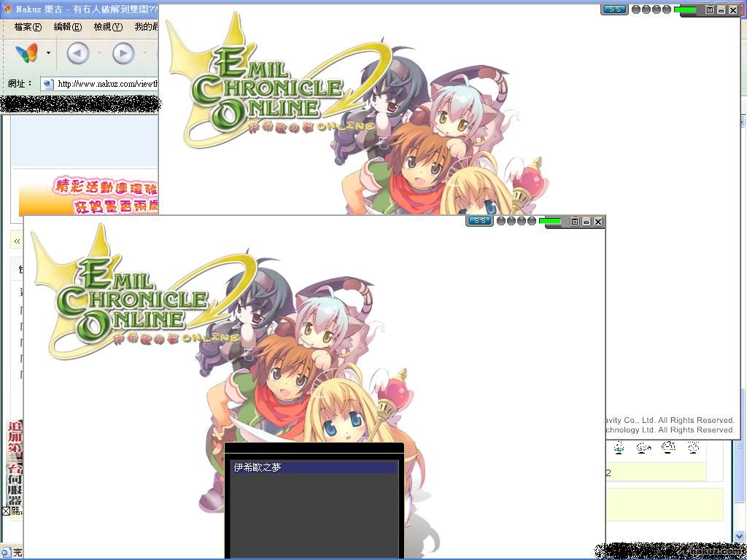The height and width of the screenshot is (560, 747).
Task: Click the last round gray light in front game window
Action: [x=532, y=221]
